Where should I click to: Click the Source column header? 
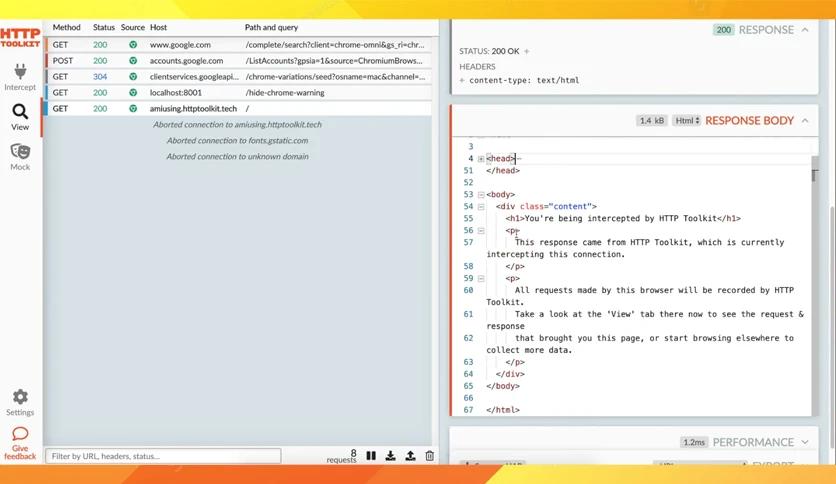133,27
